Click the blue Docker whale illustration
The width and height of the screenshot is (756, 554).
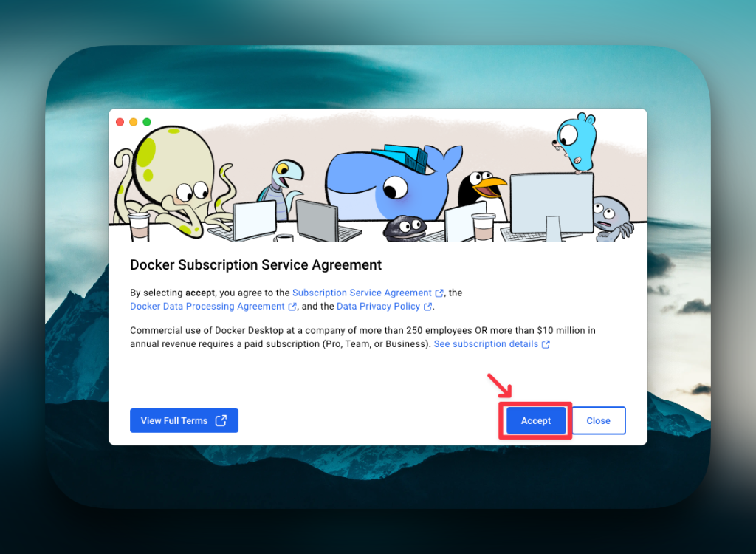[393, 183]
